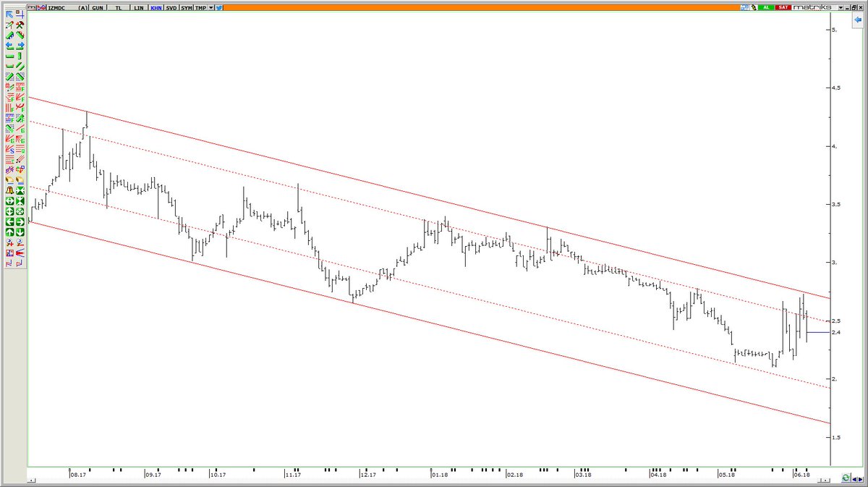Select the green parallel diagonal lines tool
Image resolution: width=868 pixels, height=487 pixels.
pyautogui.click(x=20, y=66)
